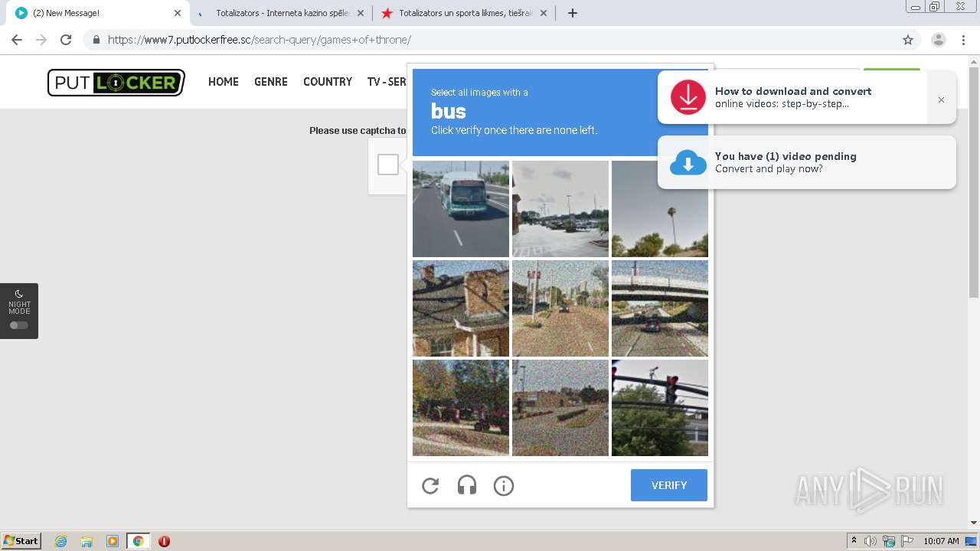The width and height of the screenshot is (980, 551).
Task: Open the Action Center flag icon
Action: click(x=907, y=541)
